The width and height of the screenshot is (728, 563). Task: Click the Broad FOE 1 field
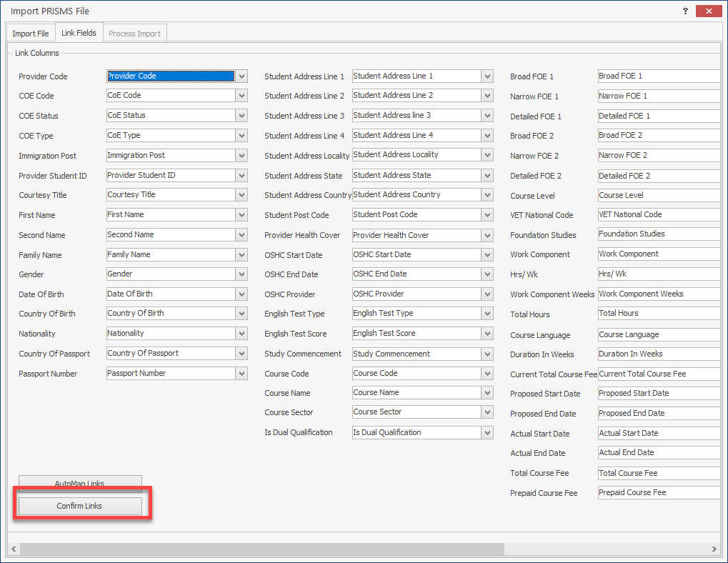click(x=657, y=76)
